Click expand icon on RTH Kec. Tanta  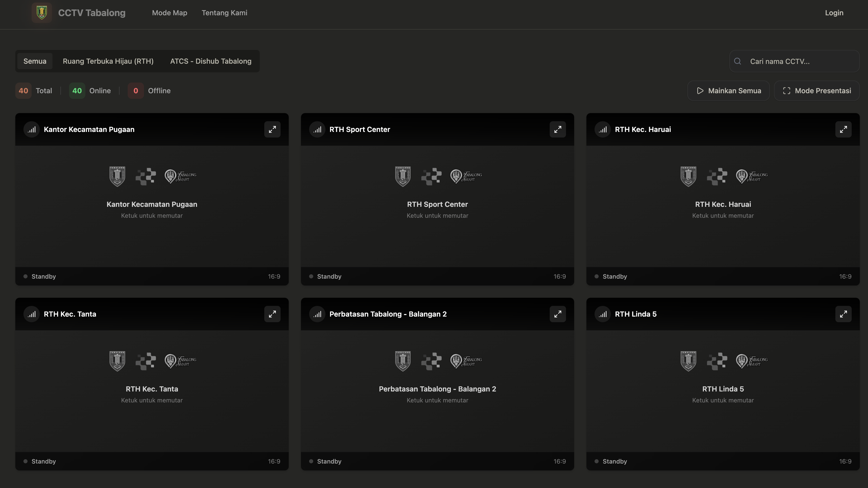[272, 314]
